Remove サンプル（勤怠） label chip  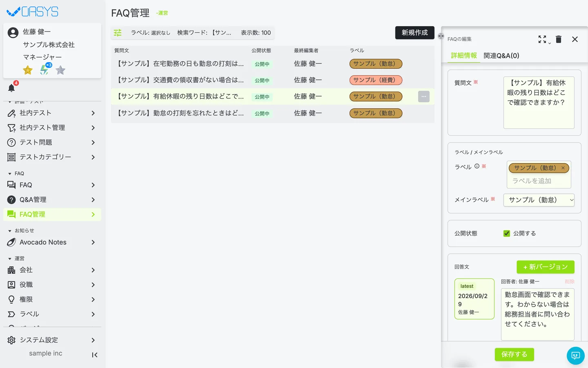click(x=563, y=168)
